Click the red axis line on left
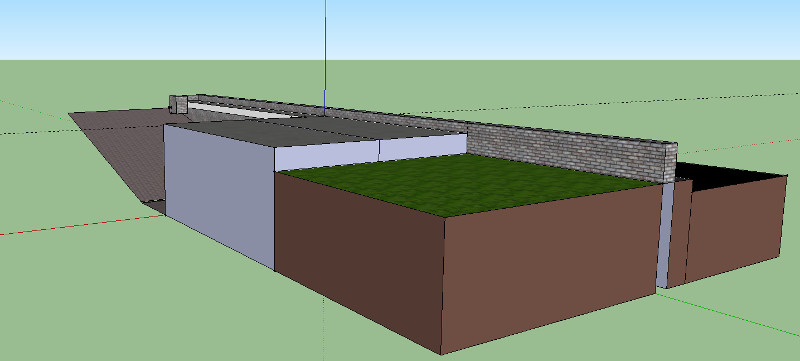 tap(82, 225)
